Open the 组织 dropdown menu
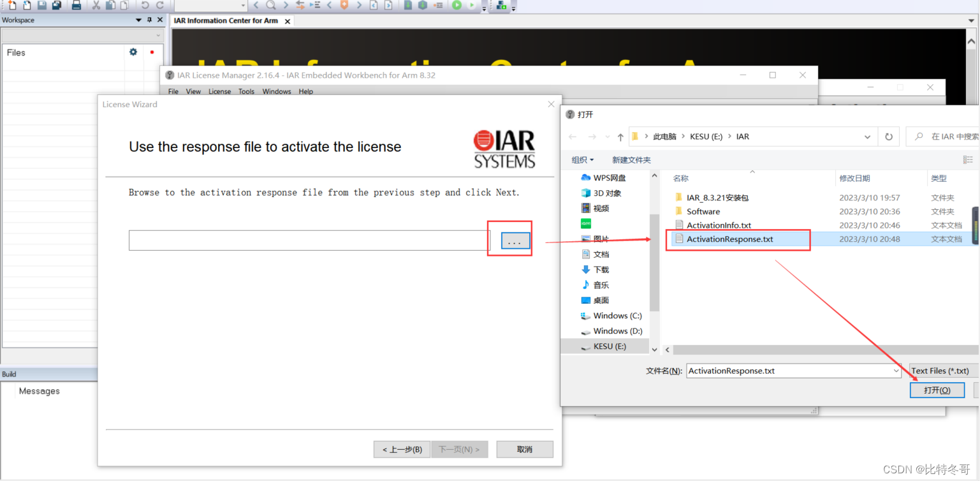 pos(583,159)
